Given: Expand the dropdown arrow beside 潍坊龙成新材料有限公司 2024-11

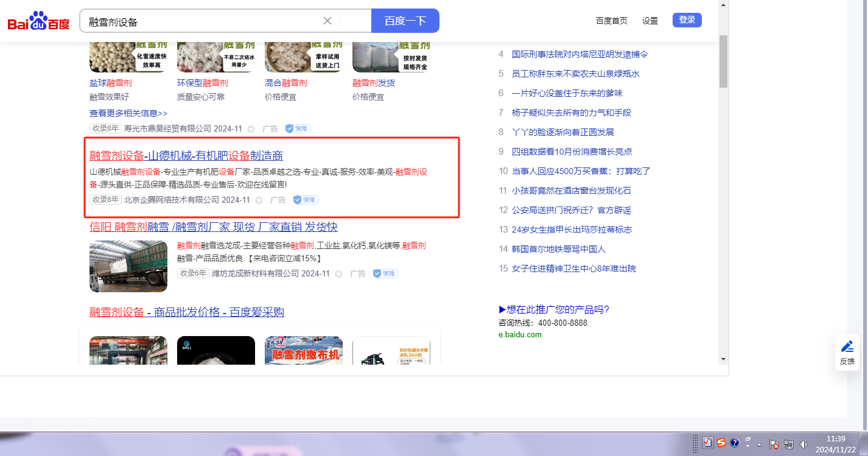Looking at the screenshot, I should coord(338,274).
